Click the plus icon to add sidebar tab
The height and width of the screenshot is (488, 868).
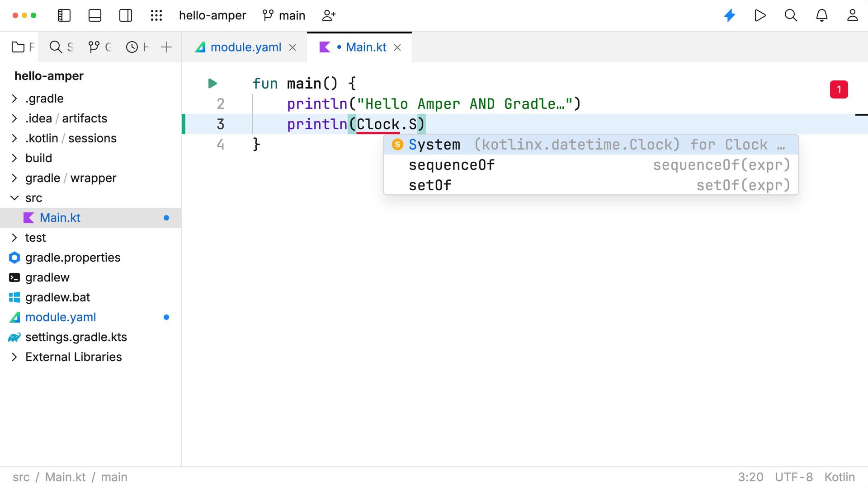(x=166, y=47)
